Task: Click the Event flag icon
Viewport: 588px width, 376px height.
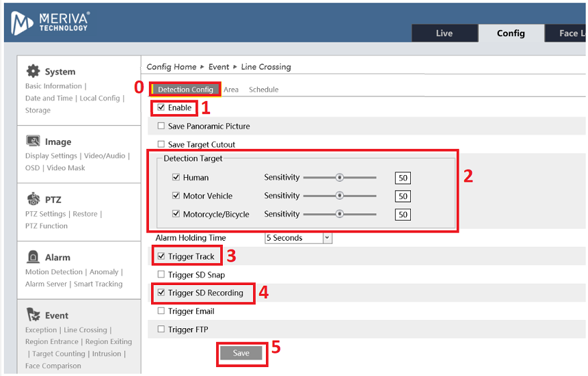Action: (x=33, y=315)
